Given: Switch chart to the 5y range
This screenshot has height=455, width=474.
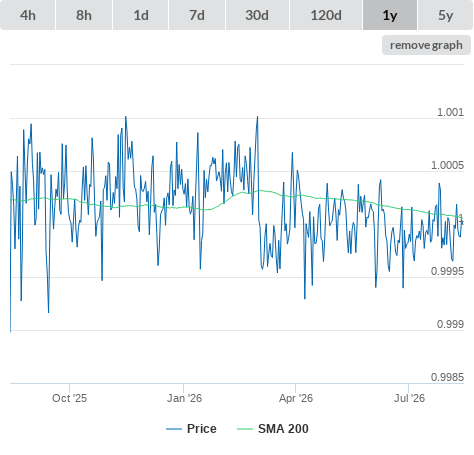Looking at the screenshot, I should coord(446,15).
